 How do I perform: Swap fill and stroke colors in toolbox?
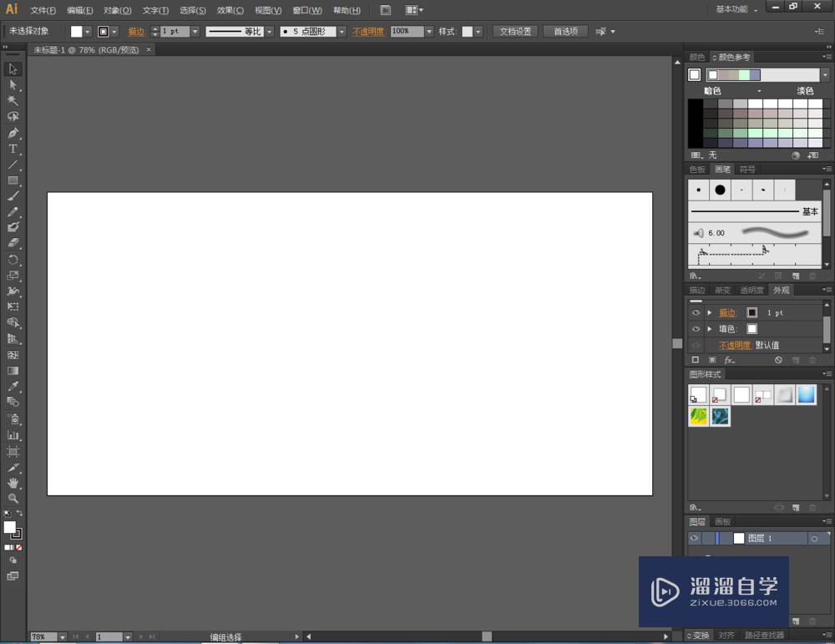pos(19,514)
